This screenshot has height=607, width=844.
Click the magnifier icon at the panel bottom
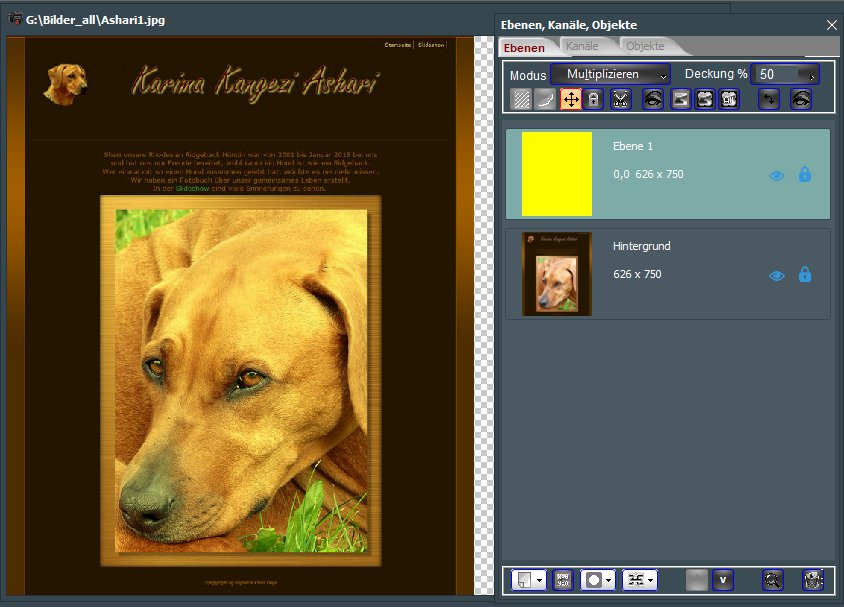click(771, 579)
